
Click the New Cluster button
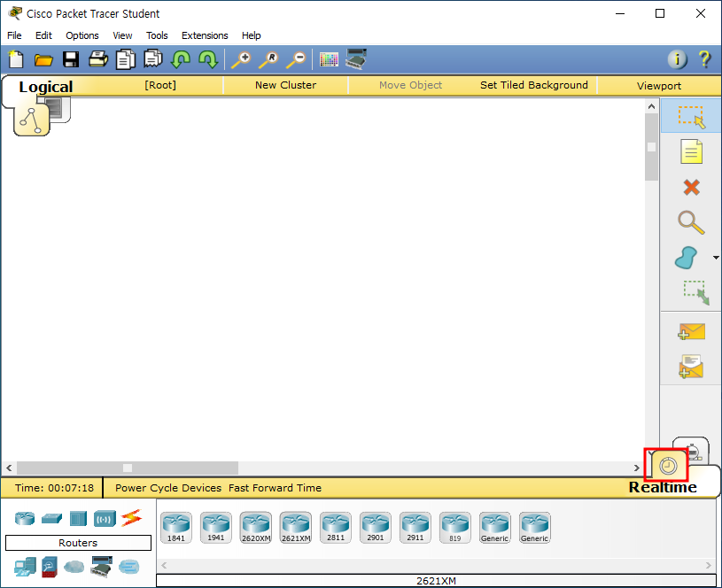click(x=285, y=85)
